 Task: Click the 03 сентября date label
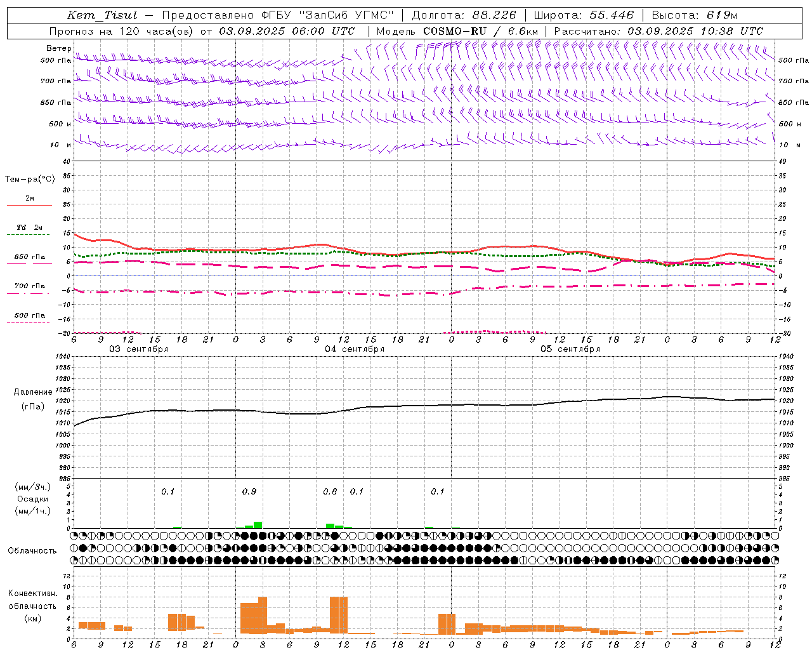point(139,349)
